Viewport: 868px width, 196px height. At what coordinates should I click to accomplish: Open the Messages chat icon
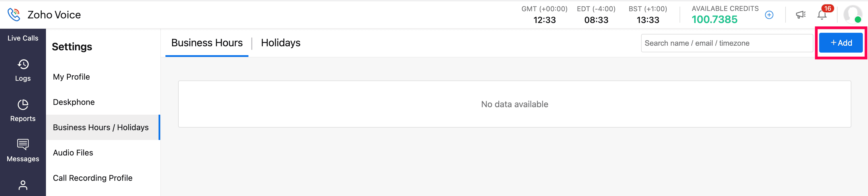(x=23, y=145)
